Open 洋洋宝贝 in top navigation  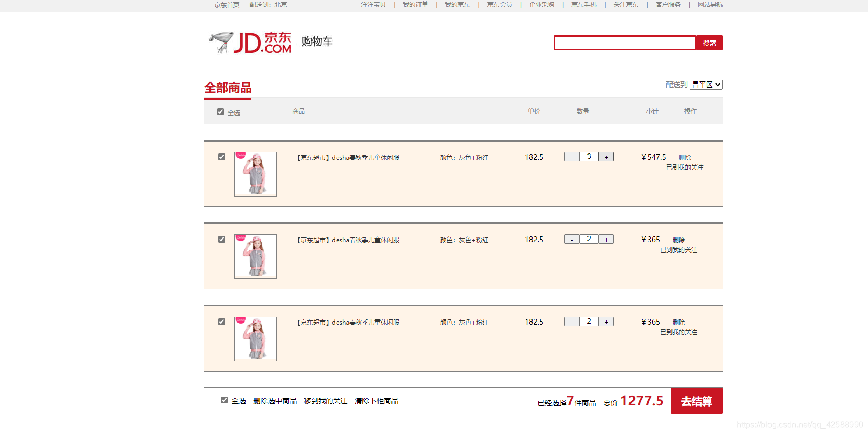[x=373, y=5]
